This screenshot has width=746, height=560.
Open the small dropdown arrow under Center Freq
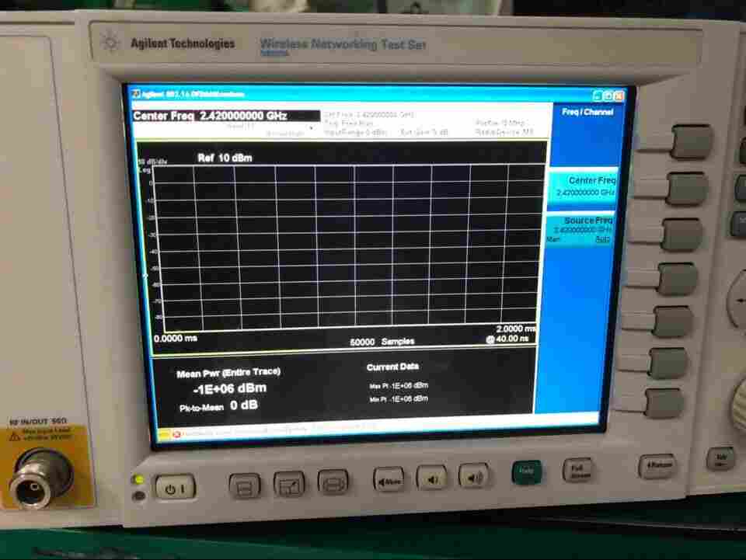tap(311, 128)
